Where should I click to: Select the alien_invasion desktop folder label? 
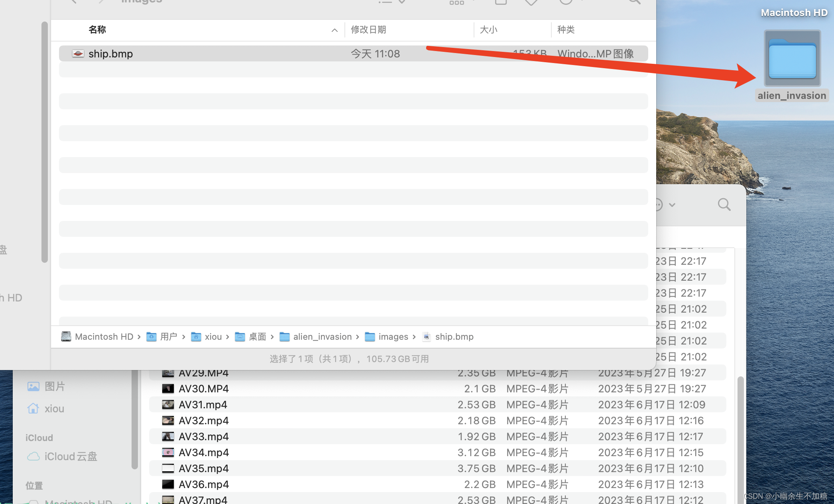click(x=792, y=96)
